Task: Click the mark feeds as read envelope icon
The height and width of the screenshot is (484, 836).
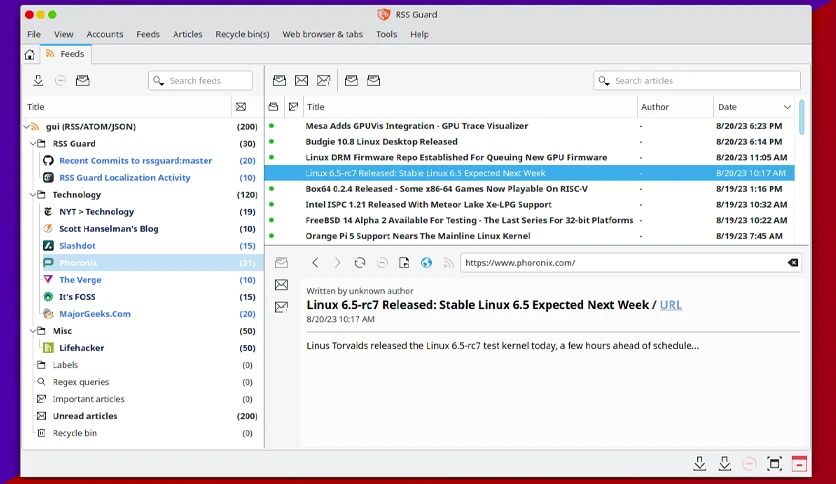Action: click(83, 80)
